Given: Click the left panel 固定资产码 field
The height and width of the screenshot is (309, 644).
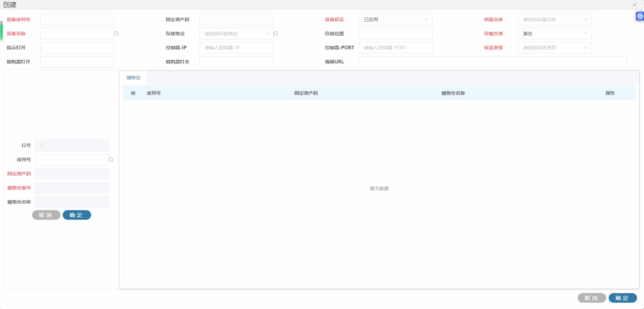Looking at the screenshot, I should (x=72, y=174).
